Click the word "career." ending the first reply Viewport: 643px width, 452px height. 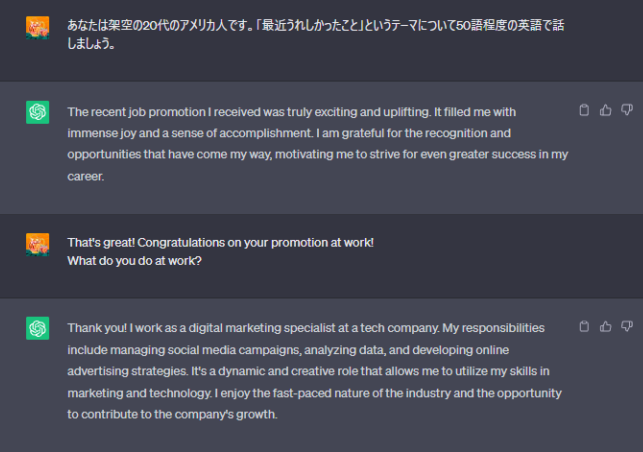coord(86,176)
